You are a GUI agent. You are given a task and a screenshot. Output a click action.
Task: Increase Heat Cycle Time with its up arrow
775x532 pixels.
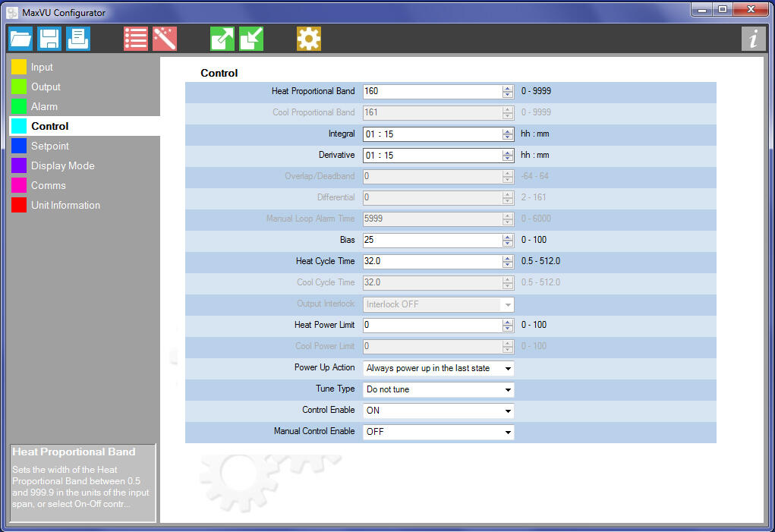click(x=507, y=258)
